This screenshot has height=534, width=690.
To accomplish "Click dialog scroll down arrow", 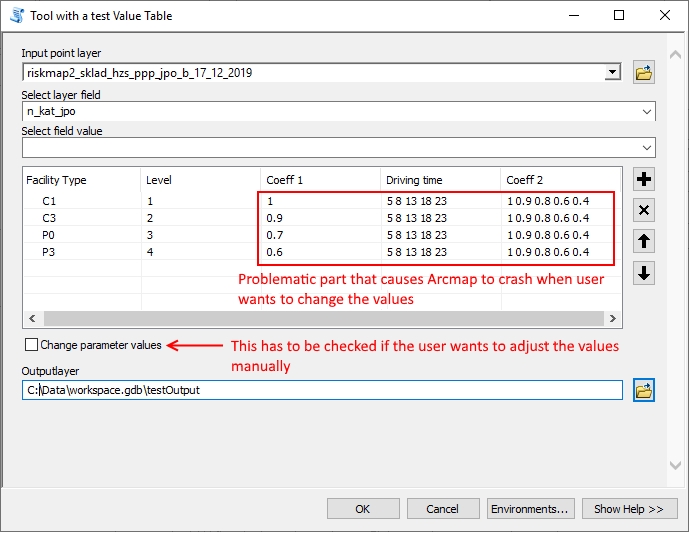I will pyautogui.click(x=675, y=465).
